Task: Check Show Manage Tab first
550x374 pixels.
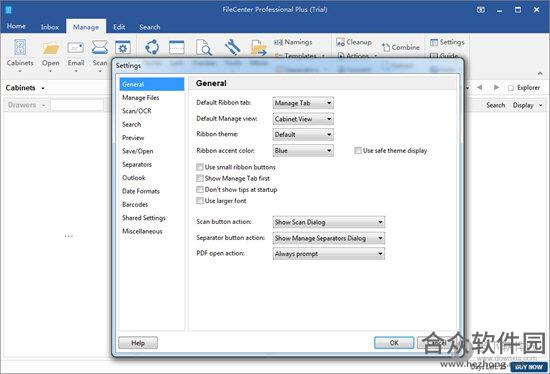Action: pos(200,178)
